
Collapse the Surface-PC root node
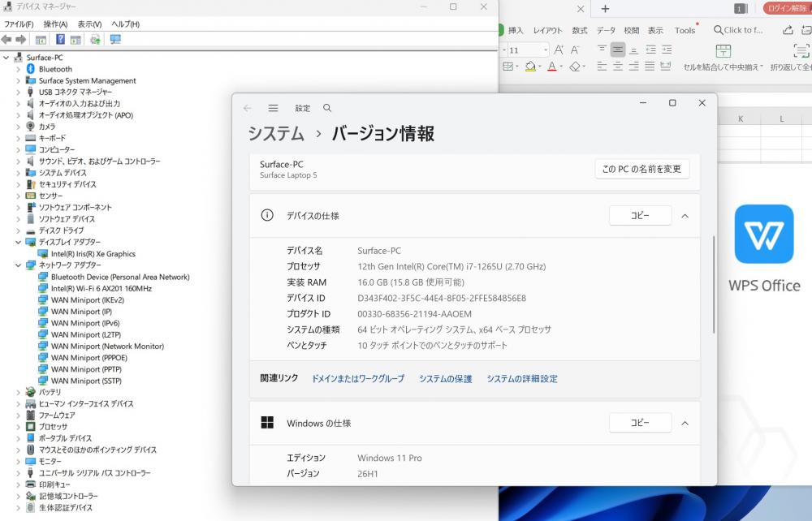click(x=6, y=58)
